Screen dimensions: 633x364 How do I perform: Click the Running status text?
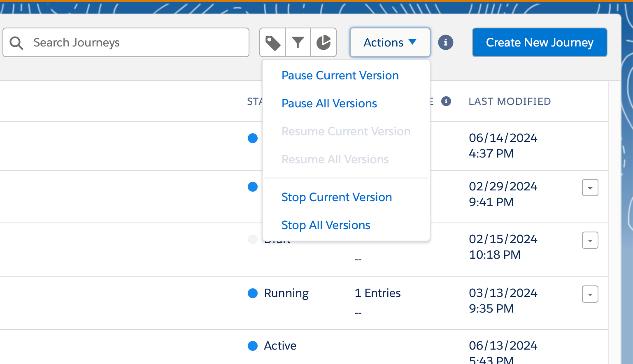[x=286, y=293]
